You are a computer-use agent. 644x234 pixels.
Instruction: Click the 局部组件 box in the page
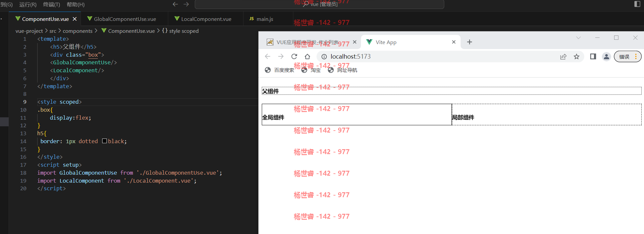546,114
